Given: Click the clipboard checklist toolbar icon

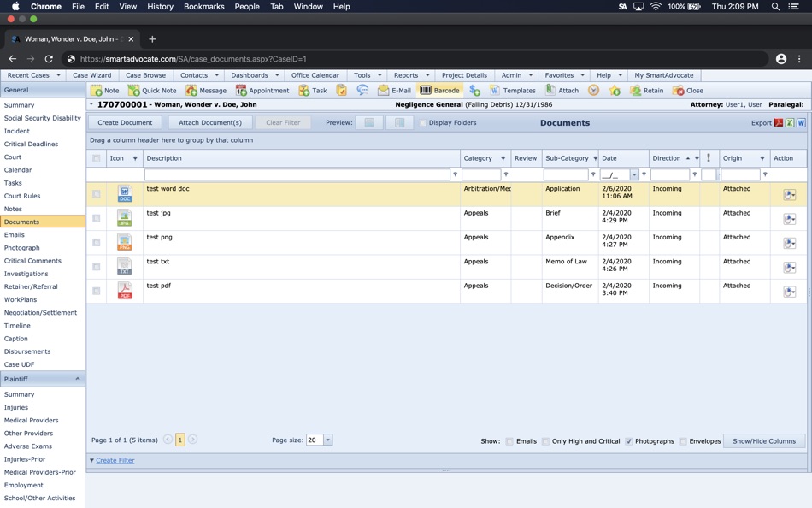Looking at the screenshot, I should 341,90.
